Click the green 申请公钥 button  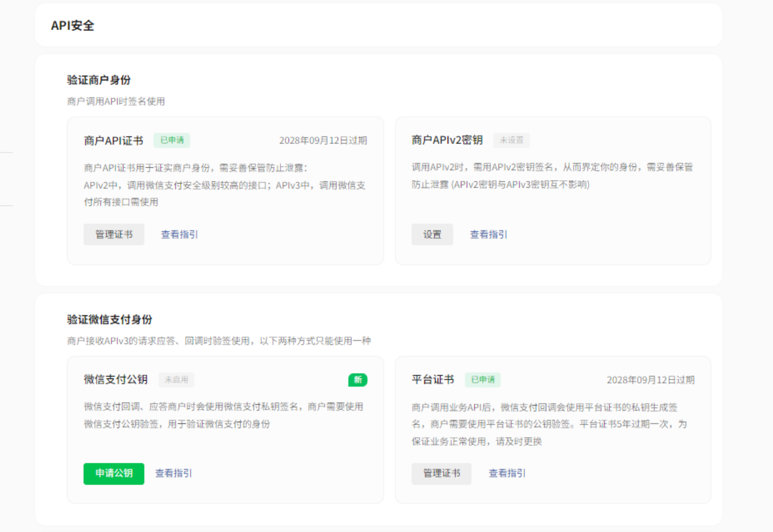coord(114,474)
